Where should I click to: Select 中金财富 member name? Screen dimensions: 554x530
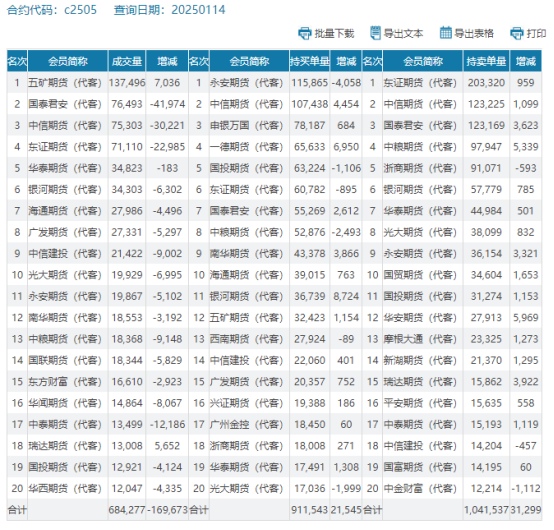click(x=420, y=489)
